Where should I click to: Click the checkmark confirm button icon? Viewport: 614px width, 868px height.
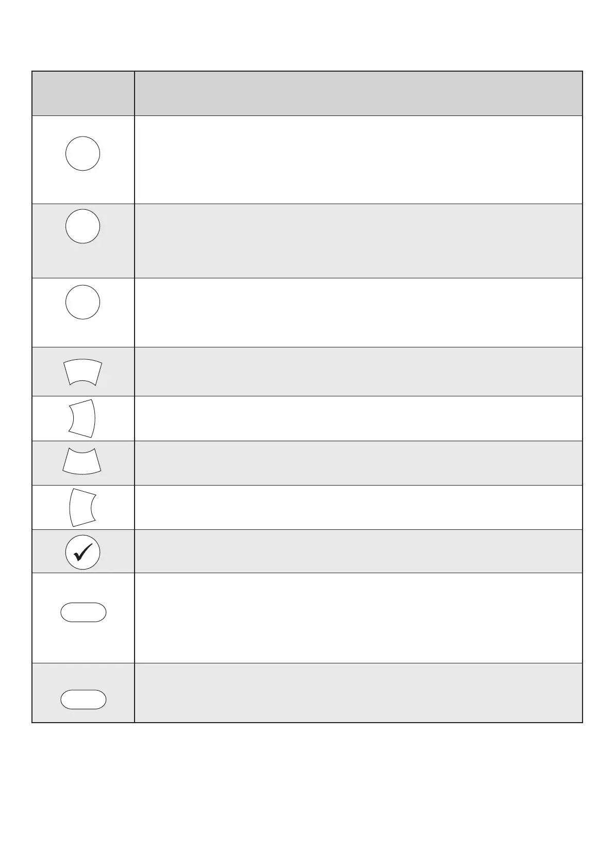[x=83, y=552]
